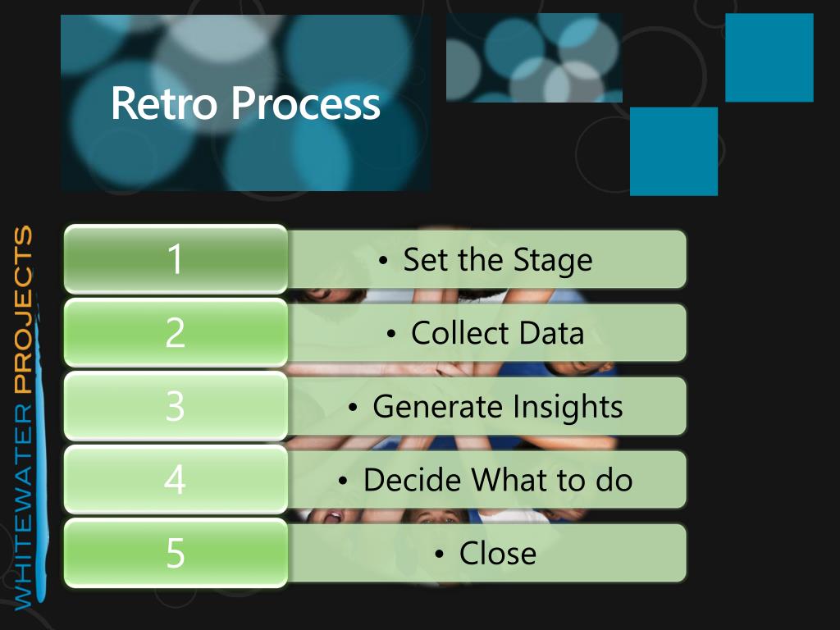Select the 'Set the Stage' bar
Viewport: 840px width, 630px height.
486,259
